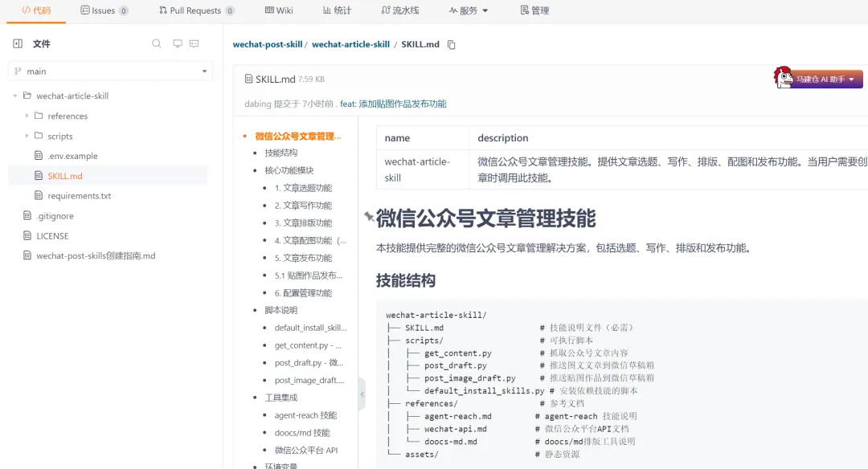The image size is (868, 469).
Task: Jump to get_content.py outline item
Action: 308,345
